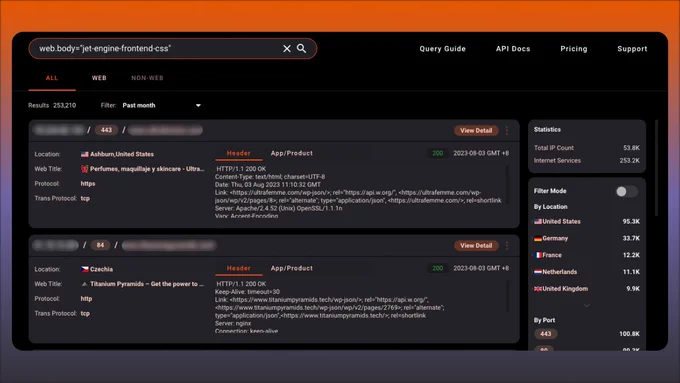Screen dimensions: 680x383
Task: Open the Support page
Action: 632,49
